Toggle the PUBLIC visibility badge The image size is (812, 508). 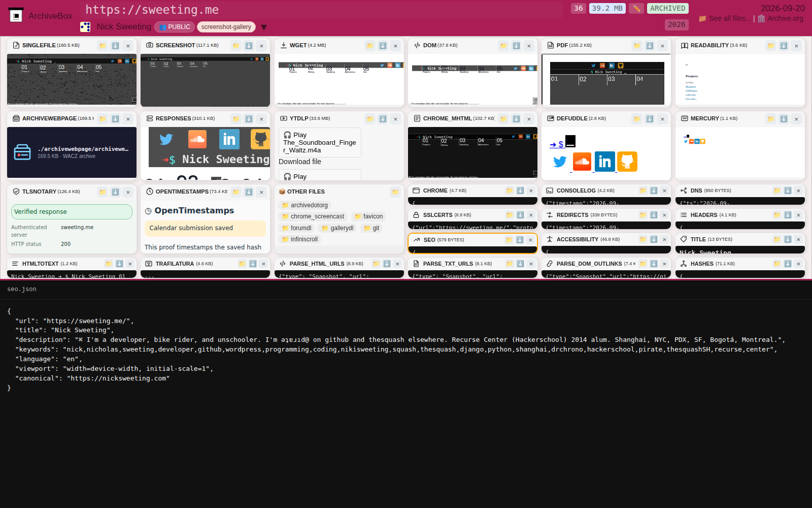175,27
